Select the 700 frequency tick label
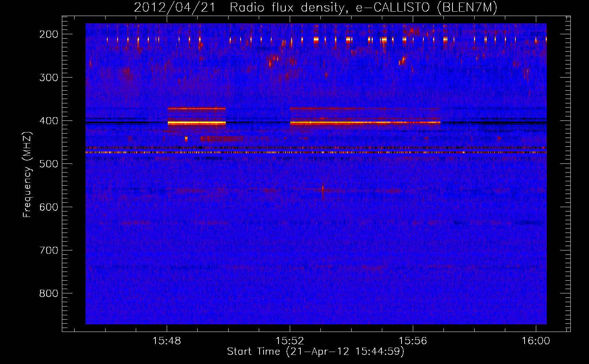This screenshot has width=589, height=364. tap(48, 250)
